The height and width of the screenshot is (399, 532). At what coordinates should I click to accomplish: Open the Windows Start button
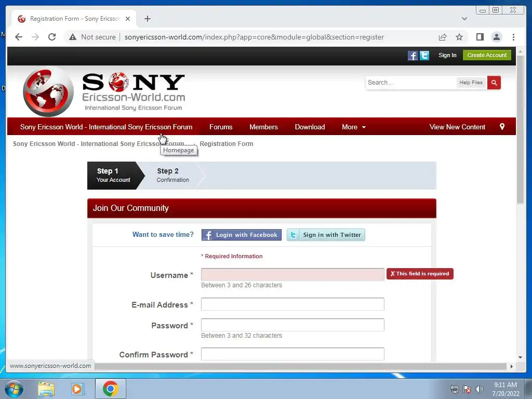[x=14, y=389]
